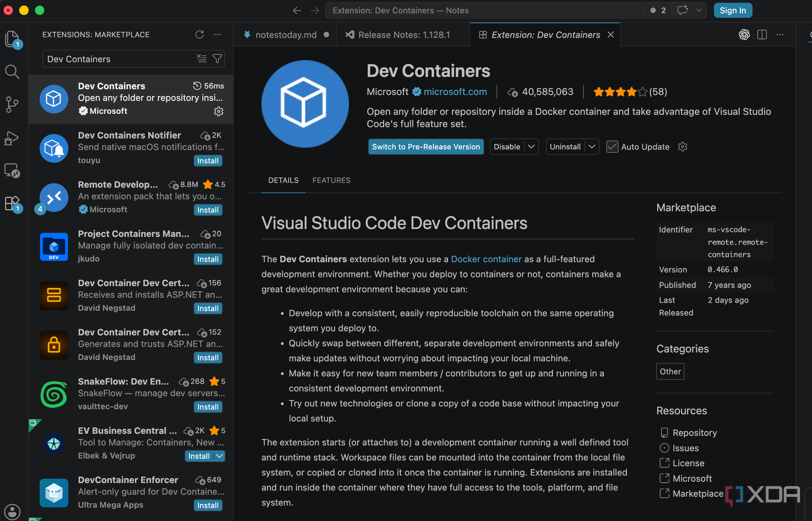Select Project Containers Manager icon
The height and width of the screenshot is (521, 812).
pos(54,247)
